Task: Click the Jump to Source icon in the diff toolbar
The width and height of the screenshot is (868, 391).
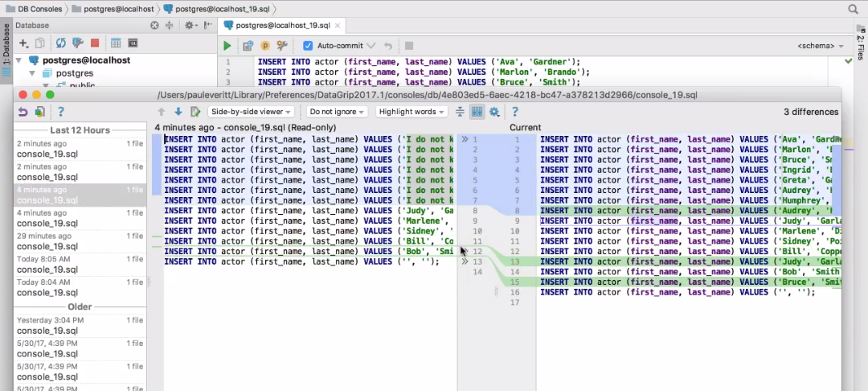Action: [x=195, y=112]
